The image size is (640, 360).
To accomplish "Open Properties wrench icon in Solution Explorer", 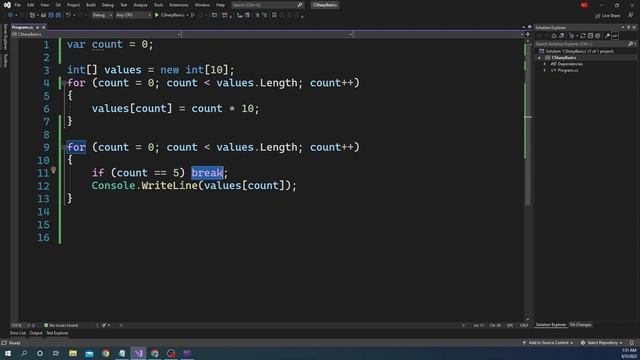I will (607, 36).
